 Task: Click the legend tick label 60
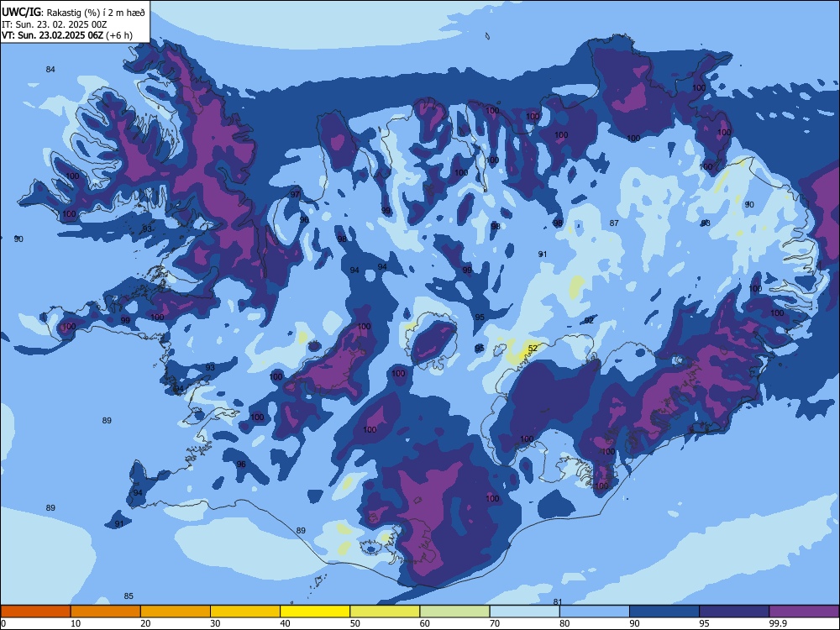coord(425,623)
